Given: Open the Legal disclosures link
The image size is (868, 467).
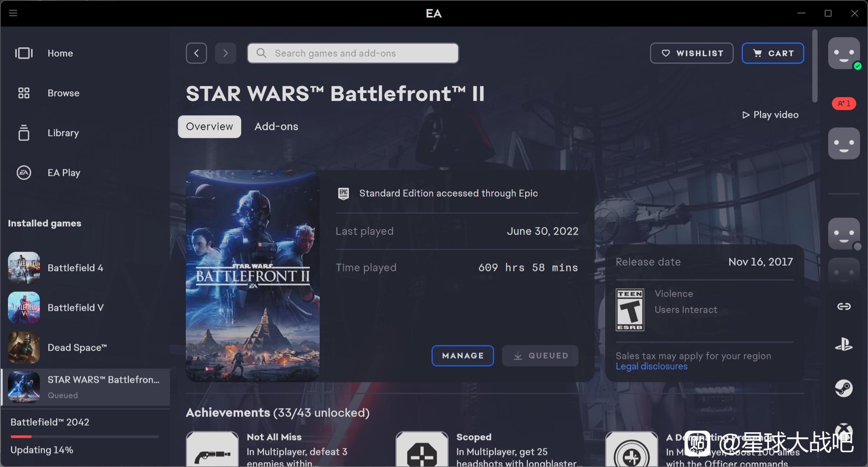Looking at the screenshot, I should (x=651, y=366).
